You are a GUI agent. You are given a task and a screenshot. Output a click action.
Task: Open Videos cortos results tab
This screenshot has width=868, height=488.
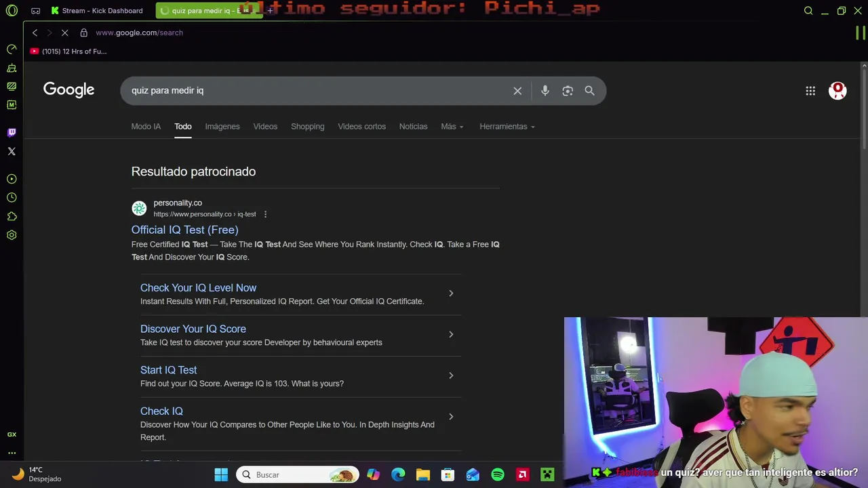tap(361, 127)
